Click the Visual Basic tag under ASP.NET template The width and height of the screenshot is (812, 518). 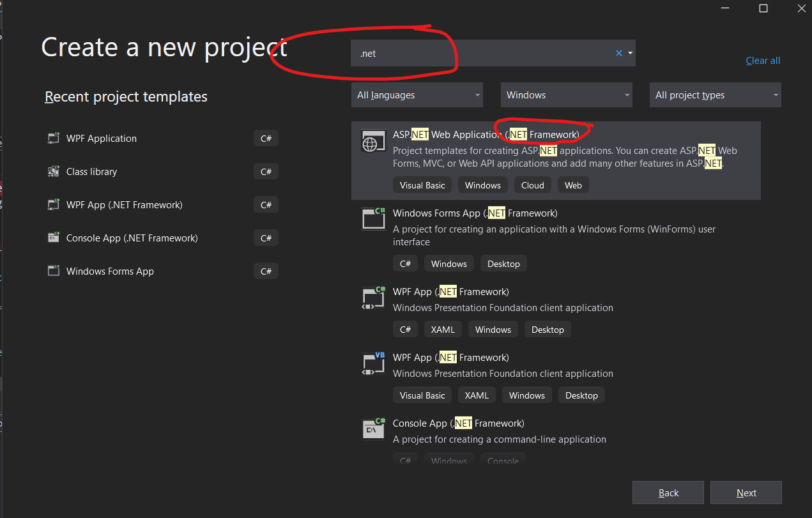point(422,185)
